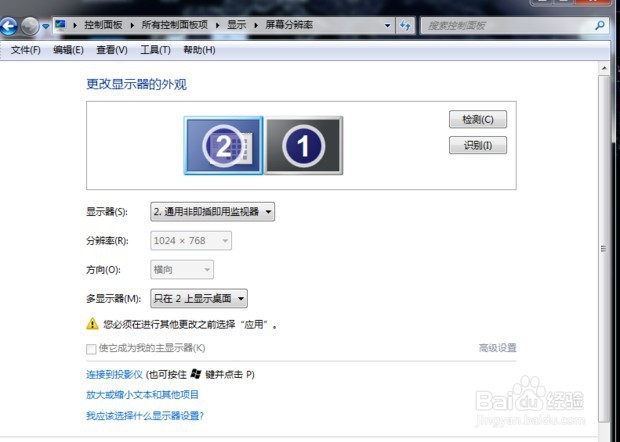Image resolution: width=620 pixels, height=442 pixels.
Task: Click the 检测(C) button
Action: [478, 119]
